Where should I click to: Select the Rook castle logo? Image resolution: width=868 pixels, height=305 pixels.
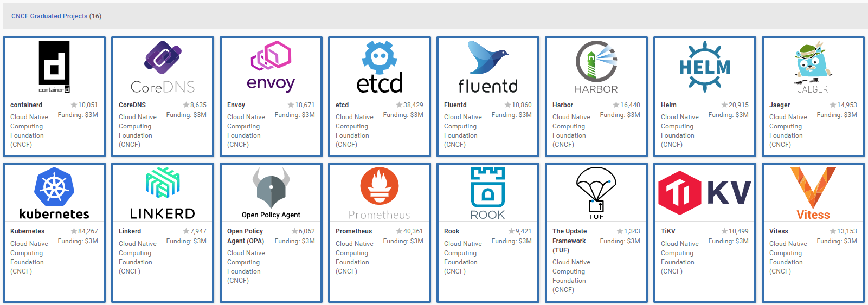point(488,193)
